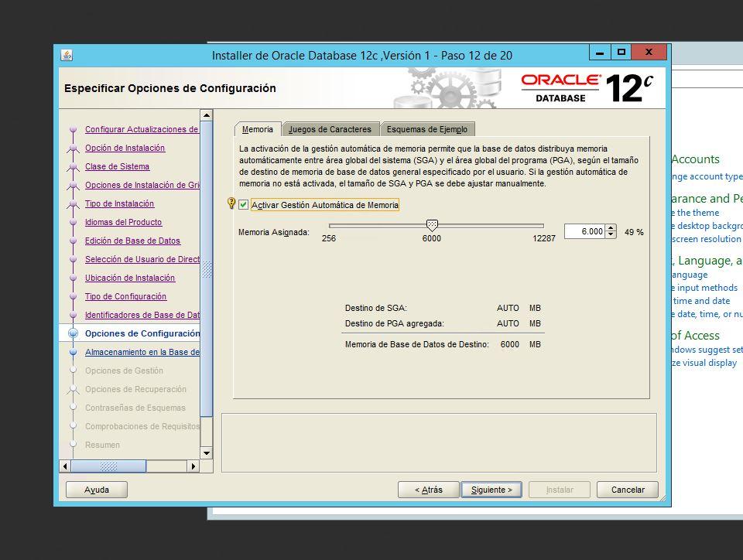The image size is (743, 560).
Task: Click the 'Destino de SGA:' label
Action: click(x=376, y=308)
